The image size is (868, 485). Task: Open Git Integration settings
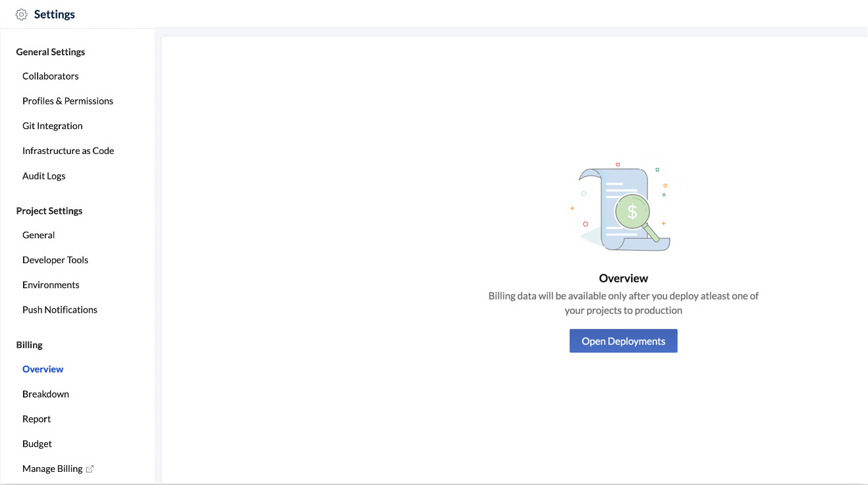tap(53, 126)
